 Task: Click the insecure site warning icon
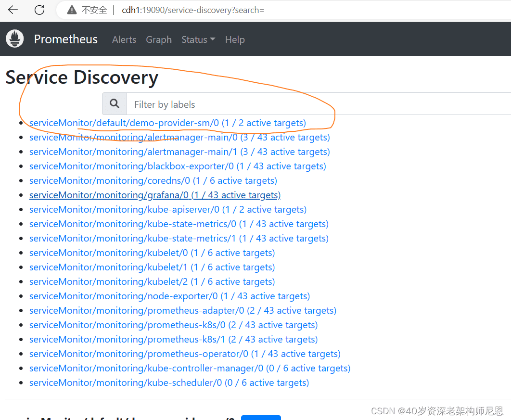click(72, 10)
